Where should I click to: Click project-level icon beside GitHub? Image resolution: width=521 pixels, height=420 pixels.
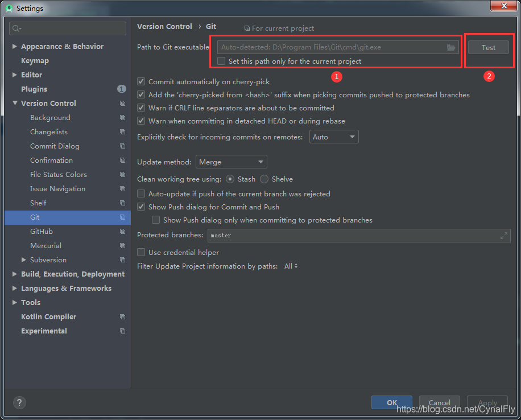pos(123,232)
